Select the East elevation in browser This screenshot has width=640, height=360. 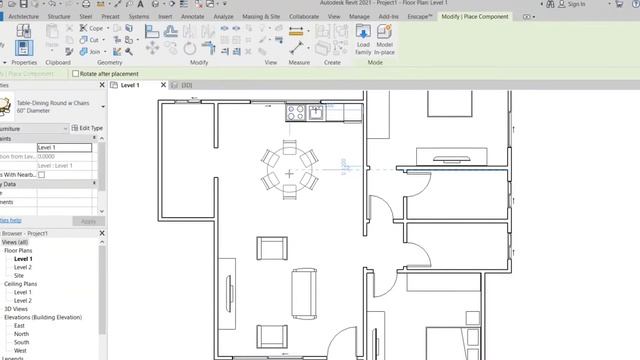tap(19, 326)
